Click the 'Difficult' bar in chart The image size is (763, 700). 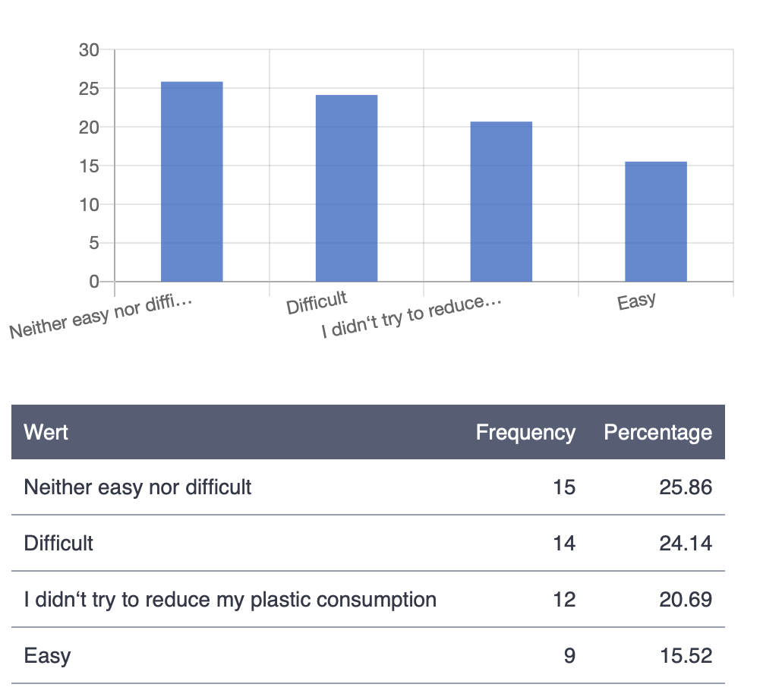(346, 188)
